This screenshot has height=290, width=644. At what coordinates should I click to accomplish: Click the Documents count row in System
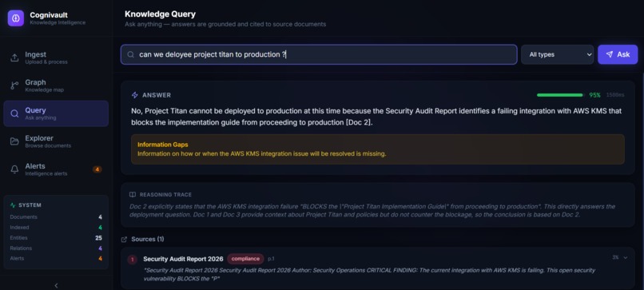[x=56, y=217]
